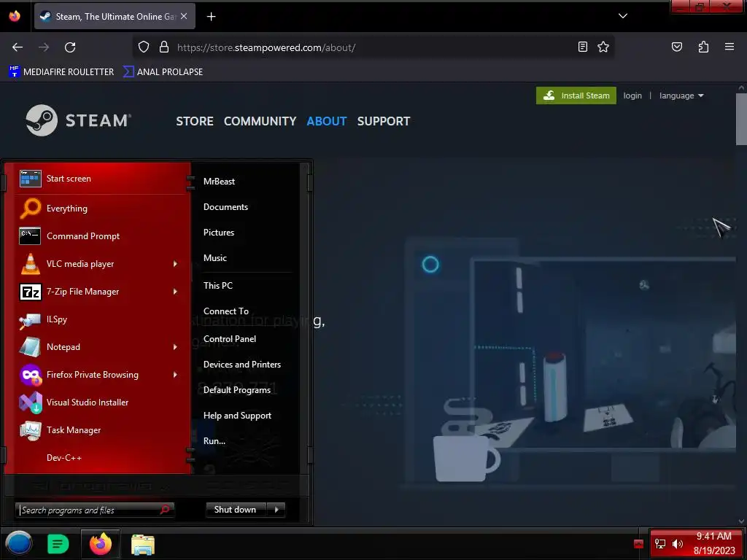Click the Install Steam button
This screenshot has width=747, height=560.
click(x=576, y=96)
